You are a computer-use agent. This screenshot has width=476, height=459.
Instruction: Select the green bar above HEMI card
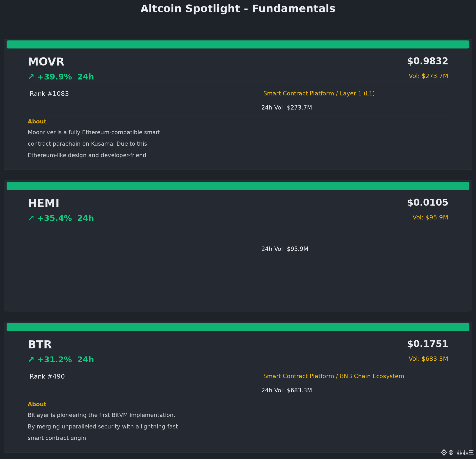(238, 186)
